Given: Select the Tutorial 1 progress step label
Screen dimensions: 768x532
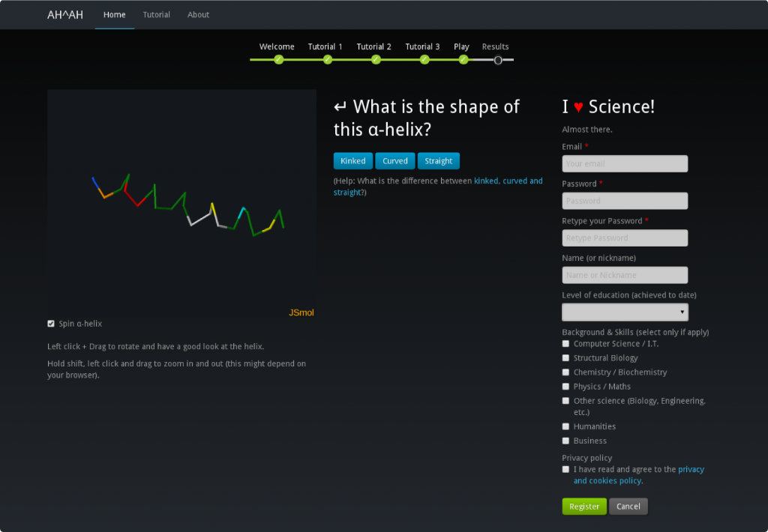Looking at the screenshot, I should pos(325,46).
